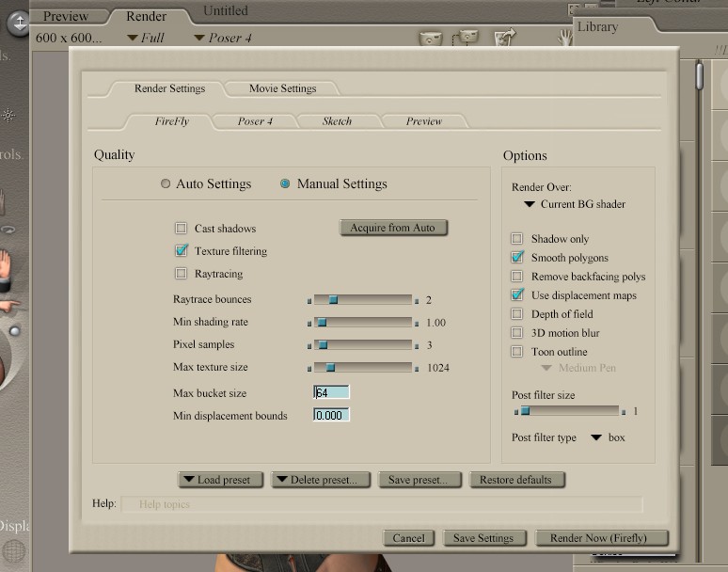Select the FireFly renderer tab
This screenshot has width=728, height=572.
point(171,121)
